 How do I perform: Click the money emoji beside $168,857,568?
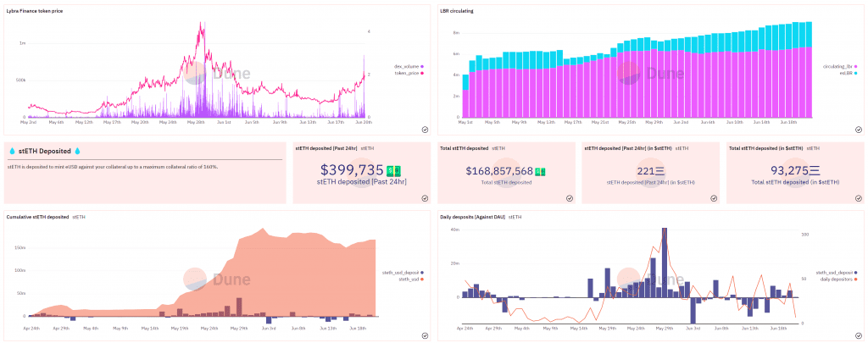(542, 171)
